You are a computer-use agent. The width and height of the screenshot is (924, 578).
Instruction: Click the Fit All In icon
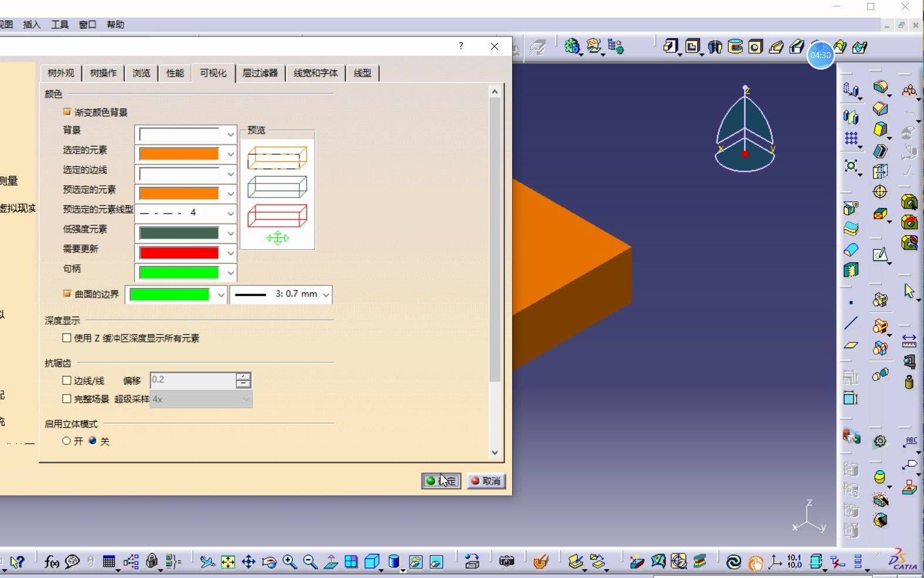click(x=228, y=562)
